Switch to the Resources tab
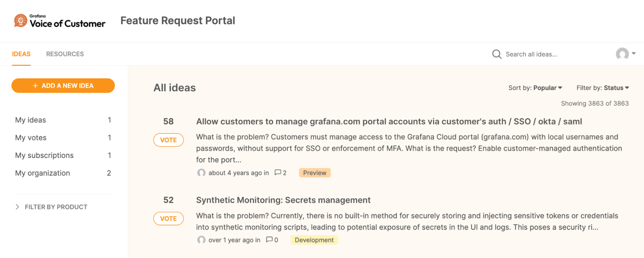The image size is (644, 258). 65,54
